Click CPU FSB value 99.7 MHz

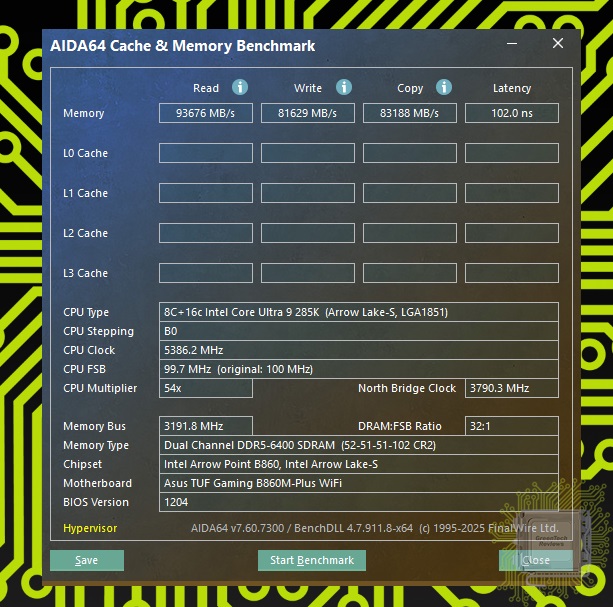click(358, 369)
